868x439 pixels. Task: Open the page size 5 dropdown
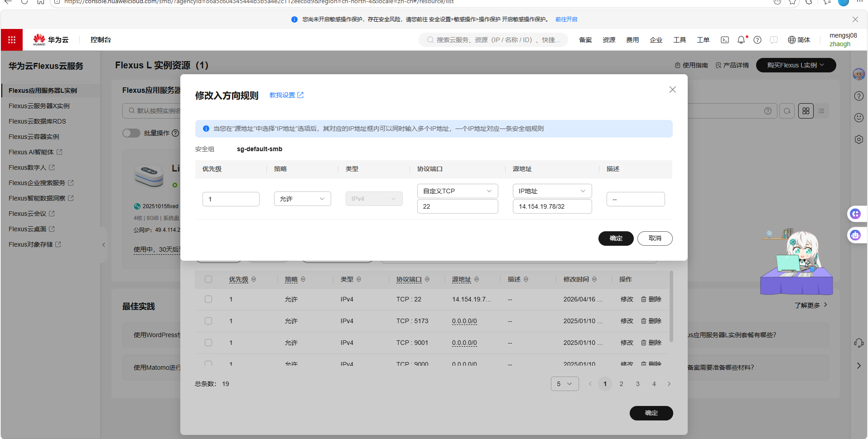tap(565, 384)
